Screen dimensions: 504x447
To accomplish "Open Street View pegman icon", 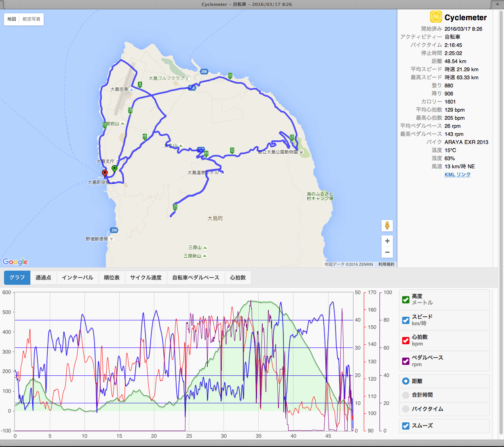I will (x=387, y=226).
